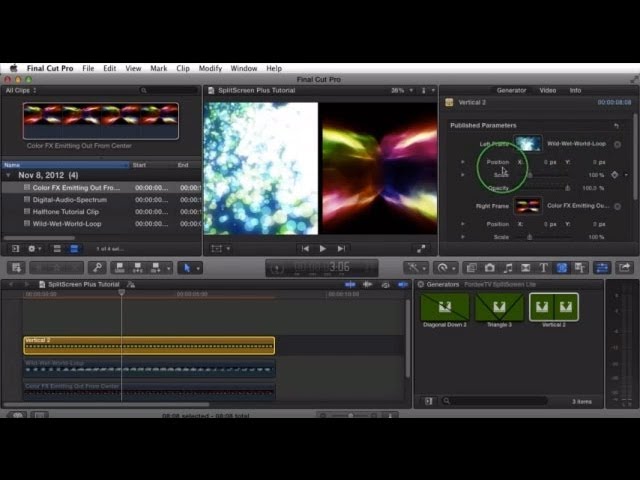Open the Mark menu
Image resolution: width=640 pixels, height=480 pixels.
158,68
